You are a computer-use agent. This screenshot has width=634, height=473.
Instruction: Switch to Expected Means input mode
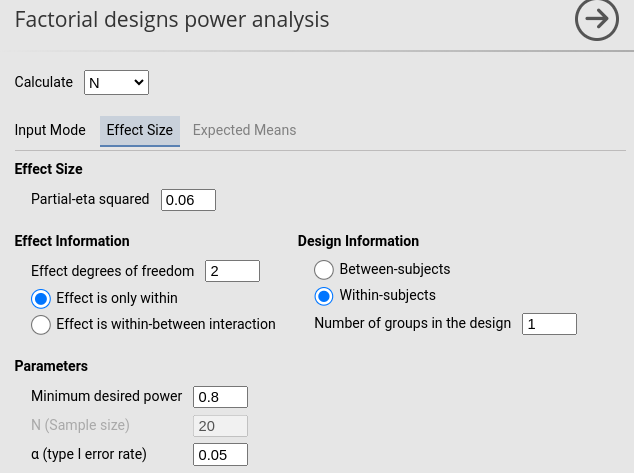click(x=244, y=130)
